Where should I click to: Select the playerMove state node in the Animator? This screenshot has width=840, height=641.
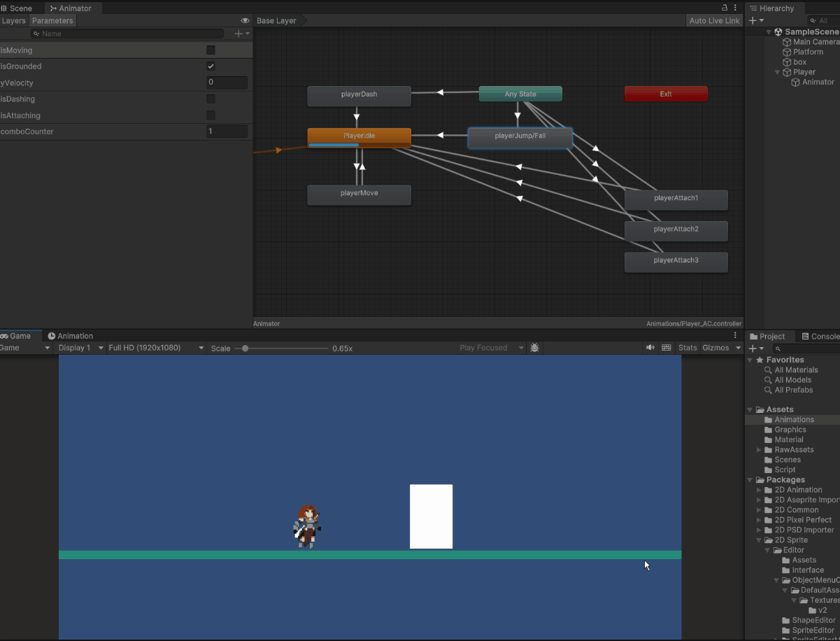tap(359, 194)
